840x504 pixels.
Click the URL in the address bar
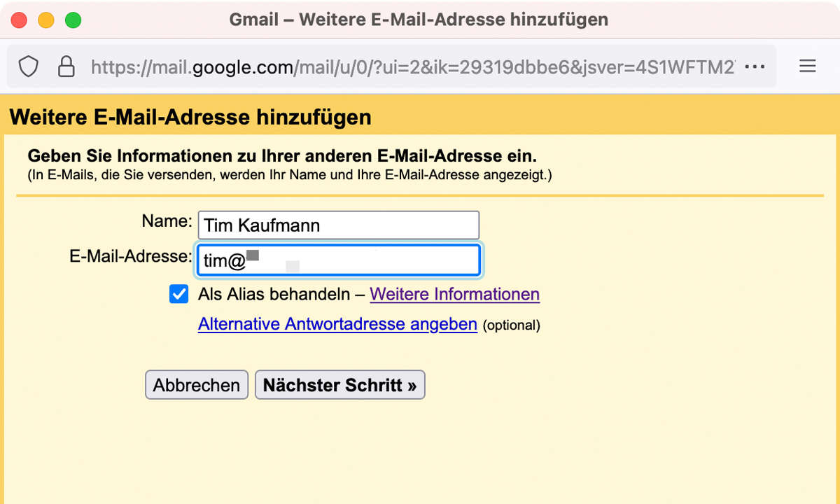[413, 67]
